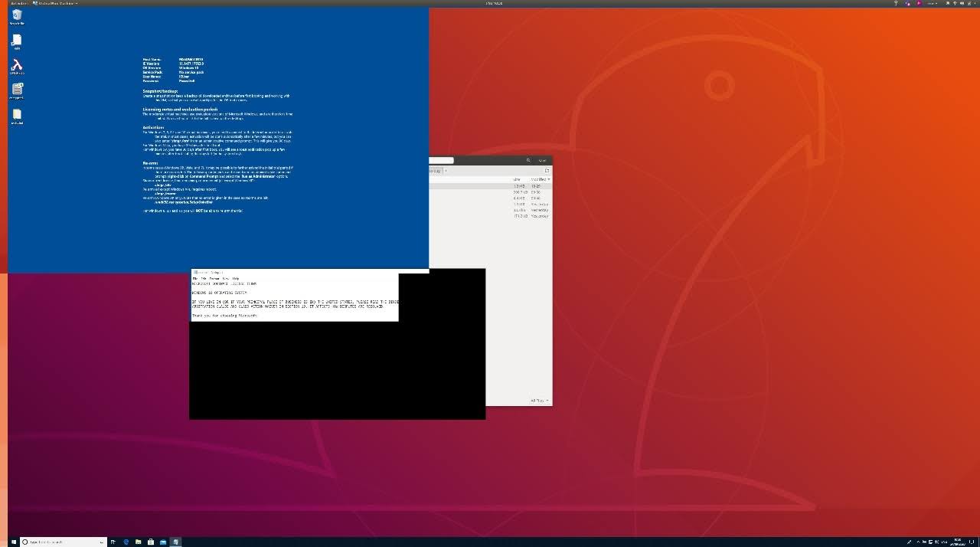The width and height of the screenshot is (980, 547).
Task: Click the Windows taskbar search box
Action: pyautogui.click(x=63, y=542)
